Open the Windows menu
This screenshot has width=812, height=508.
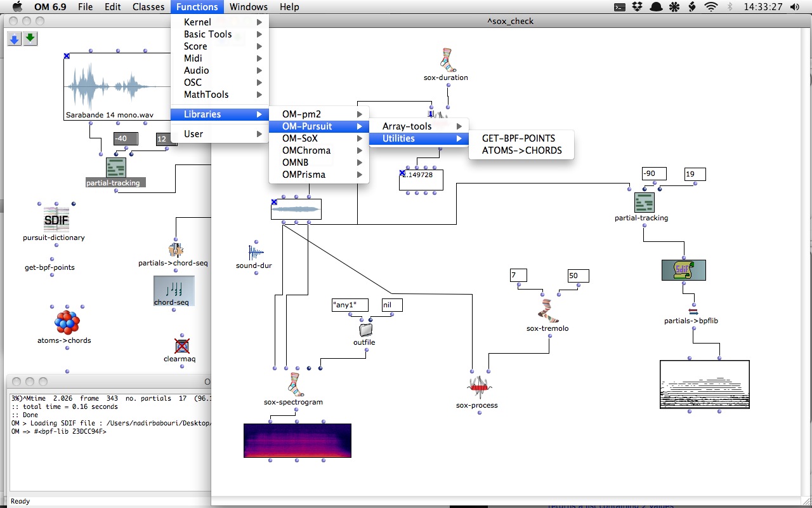pos(249,7)
